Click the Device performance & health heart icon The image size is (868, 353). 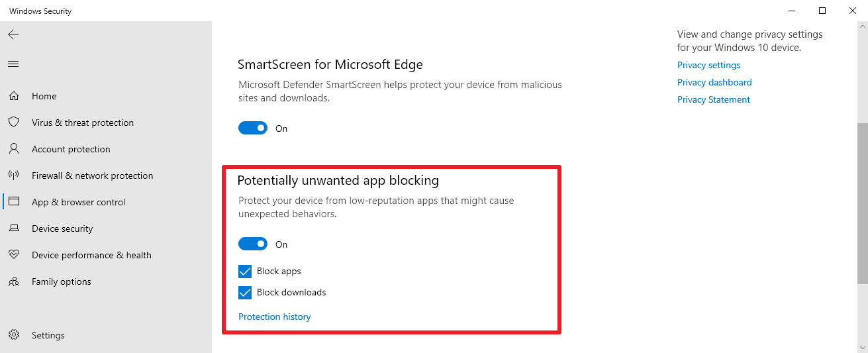[13, 255]
